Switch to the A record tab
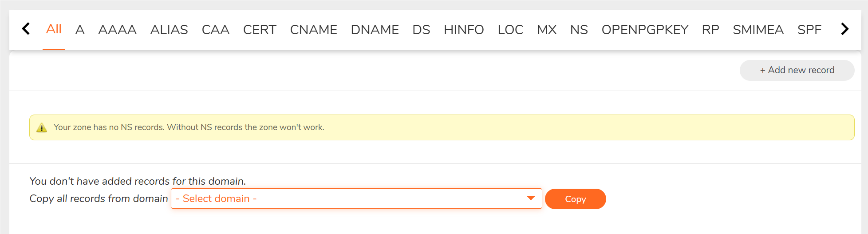 pyautogui.click(x=80, y=30)
